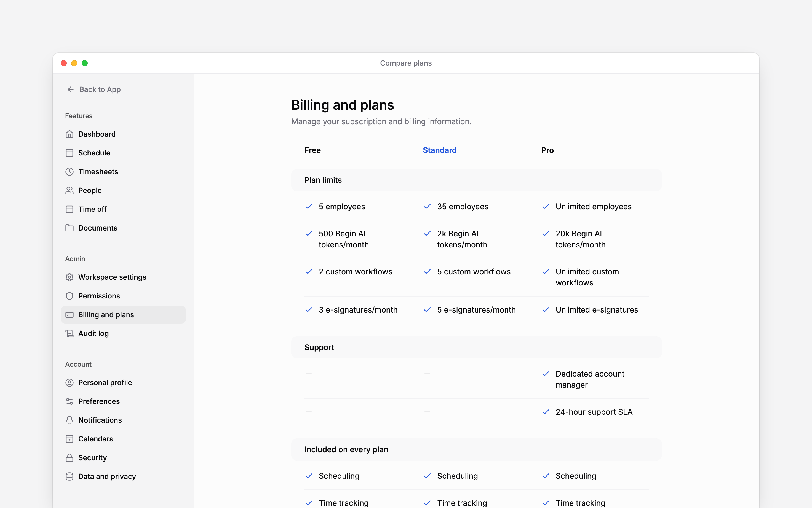Click the Included on every plan header
The image size is (812, 508).
476,449
